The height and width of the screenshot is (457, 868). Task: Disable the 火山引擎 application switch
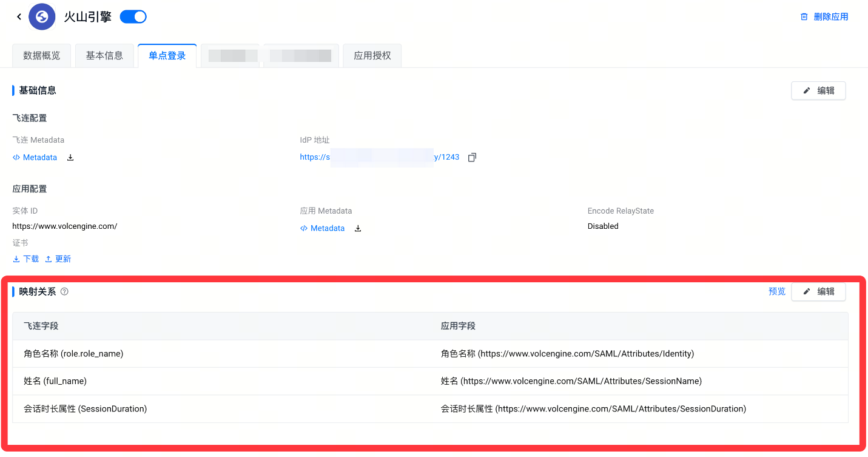(133, 17)
